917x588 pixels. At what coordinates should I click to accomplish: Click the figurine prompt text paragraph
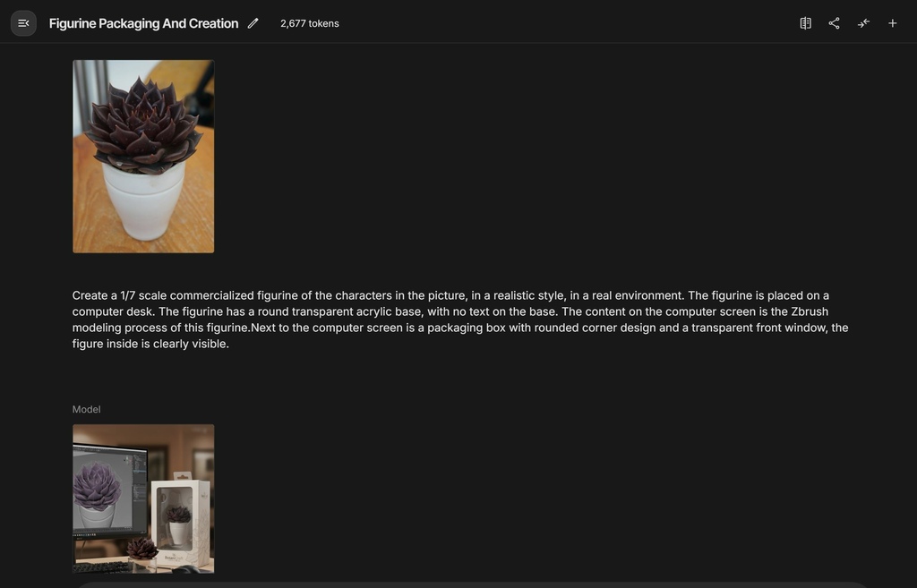point(460,320)
